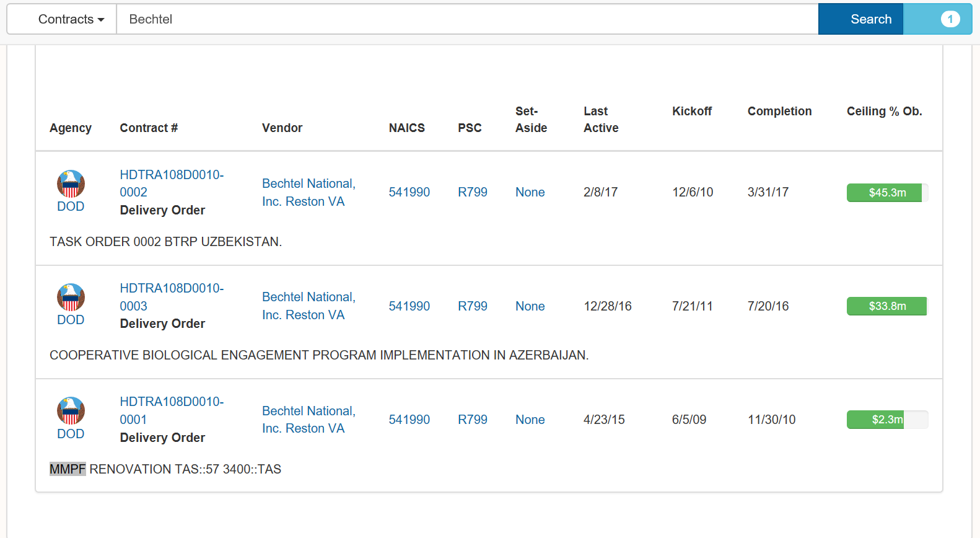Click the DOD seal icon for the Uzbekistan order

[x=71, y=183]
